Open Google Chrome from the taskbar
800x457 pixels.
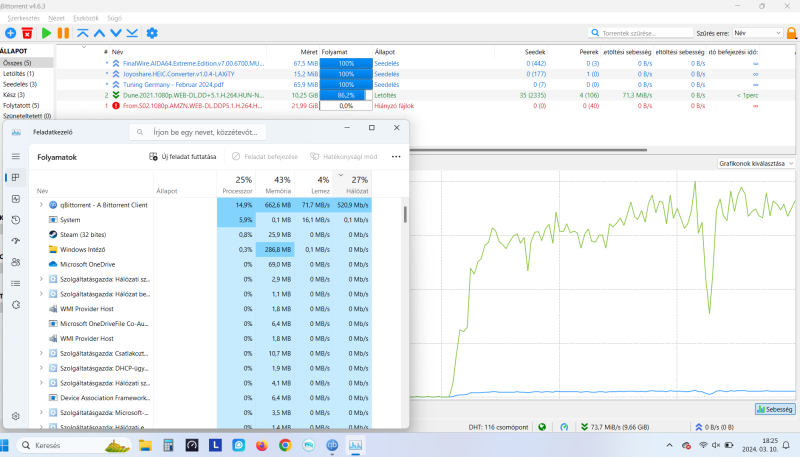[x=285, y=445]
